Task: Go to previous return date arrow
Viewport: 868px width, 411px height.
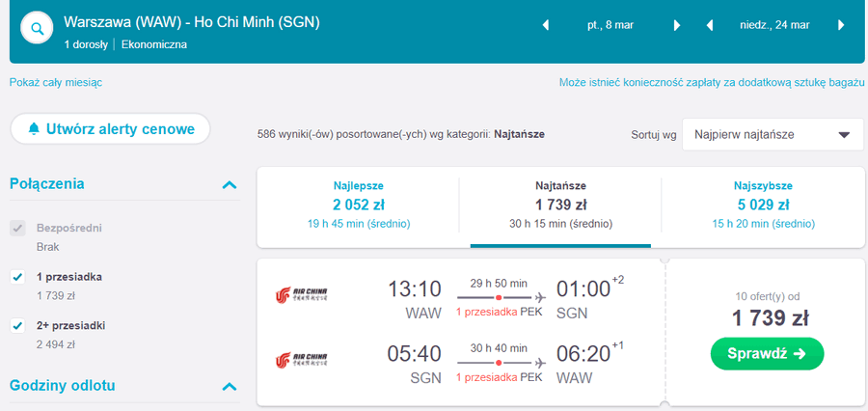Action: (710, 25)
